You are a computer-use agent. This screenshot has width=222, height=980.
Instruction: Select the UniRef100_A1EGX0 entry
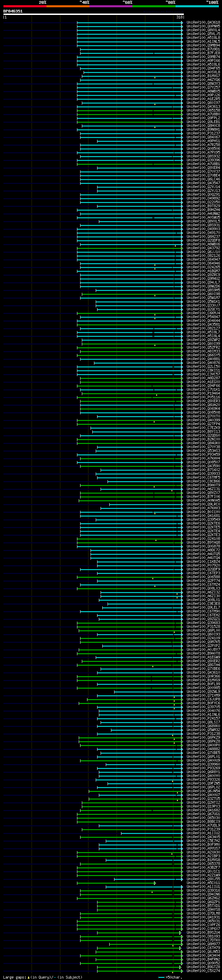tap(203, 382)
